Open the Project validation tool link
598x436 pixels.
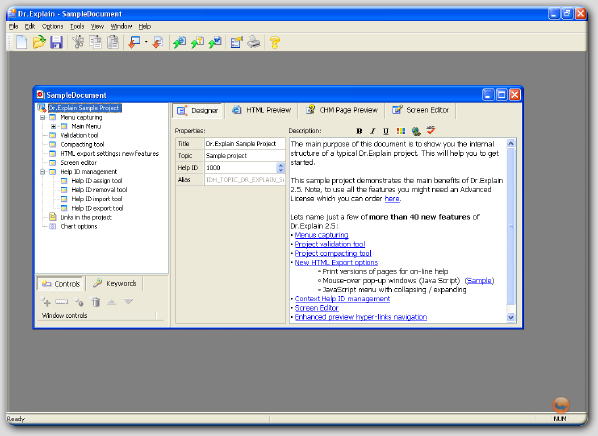click(330, 244)
